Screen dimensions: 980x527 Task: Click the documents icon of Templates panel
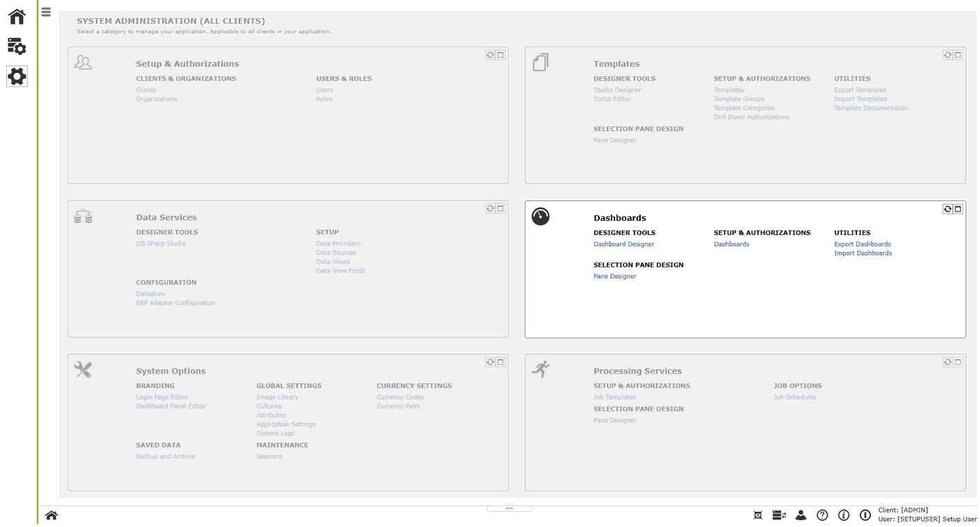(540, 63)
